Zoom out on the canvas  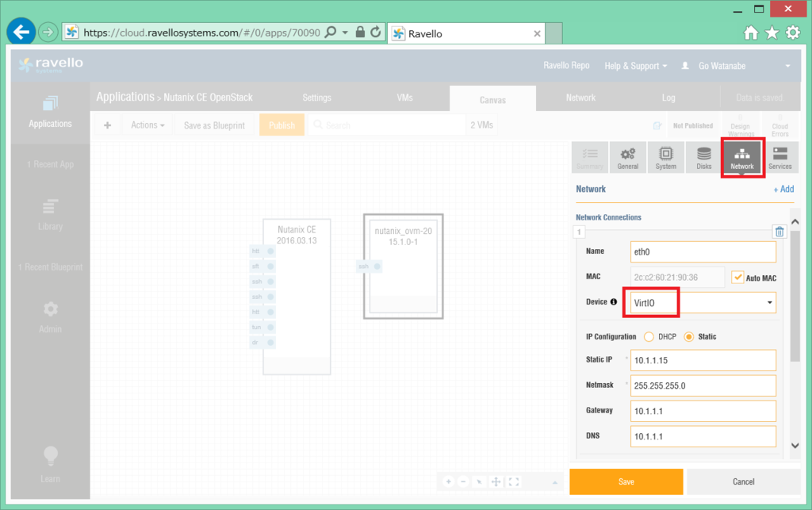point(463,482)
